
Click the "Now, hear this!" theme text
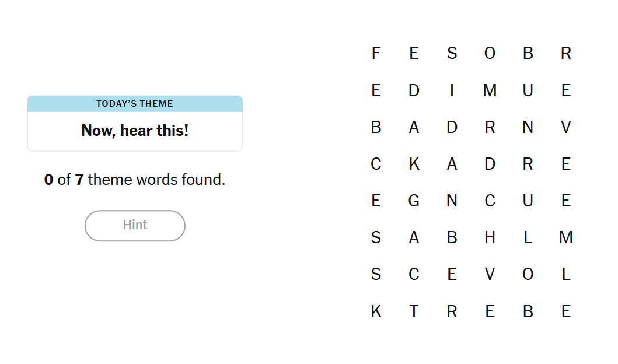[x=135, y=130]
